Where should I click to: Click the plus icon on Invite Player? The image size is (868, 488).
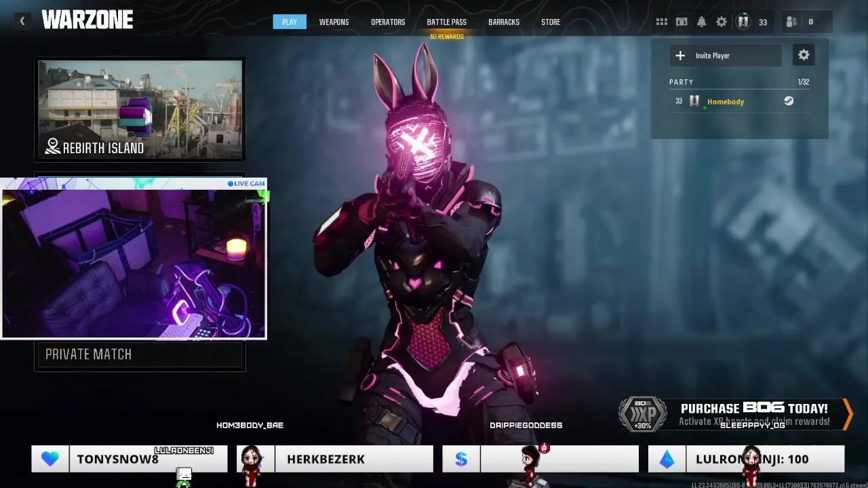pyautogui.click(x=680, y=56)
